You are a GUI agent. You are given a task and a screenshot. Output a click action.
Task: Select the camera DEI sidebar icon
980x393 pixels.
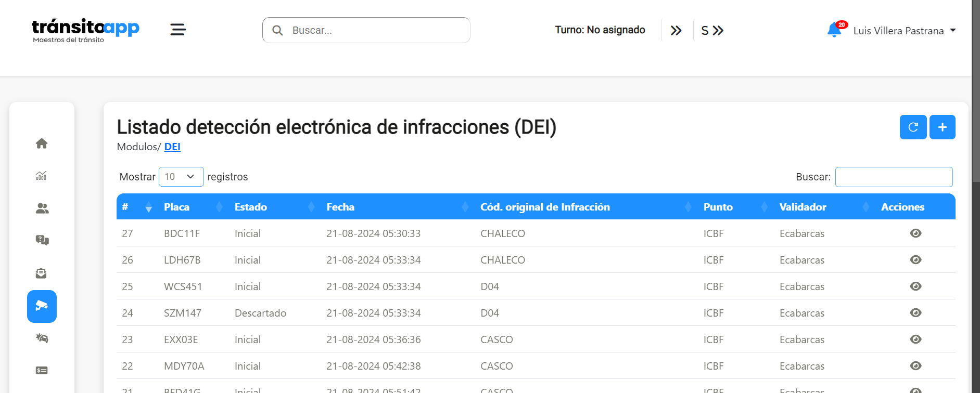click(42, 306)
